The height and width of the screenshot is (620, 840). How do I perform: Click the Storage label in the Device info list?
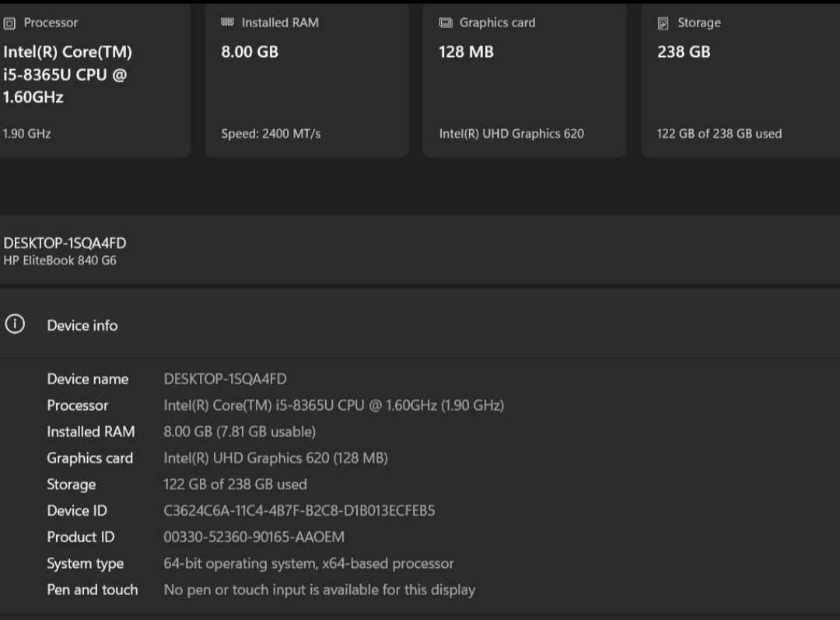coord(72,485)
